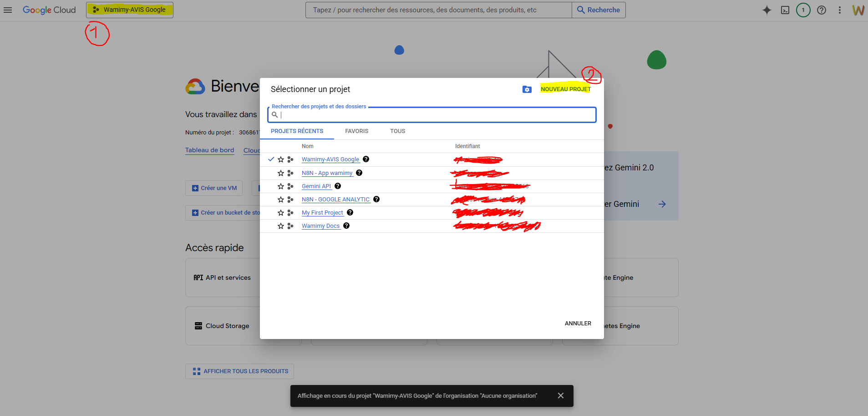Star the Gemini API project
Image resolution: width=868 pixels, height=416 pixels.
(x=281, y=186)
